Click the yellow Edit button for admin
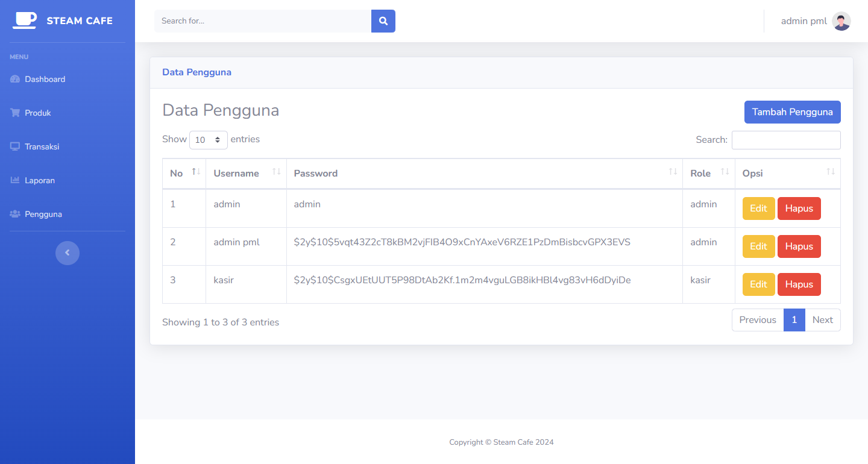 (758, 208)
